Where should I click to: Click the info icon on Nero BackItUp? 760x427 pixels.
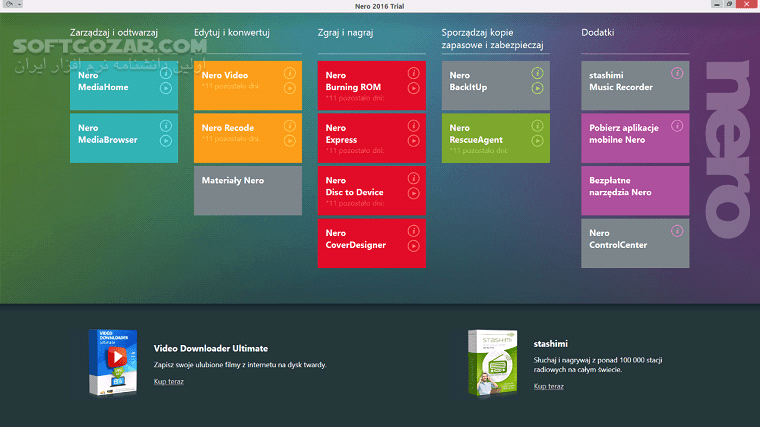(537, 73)
